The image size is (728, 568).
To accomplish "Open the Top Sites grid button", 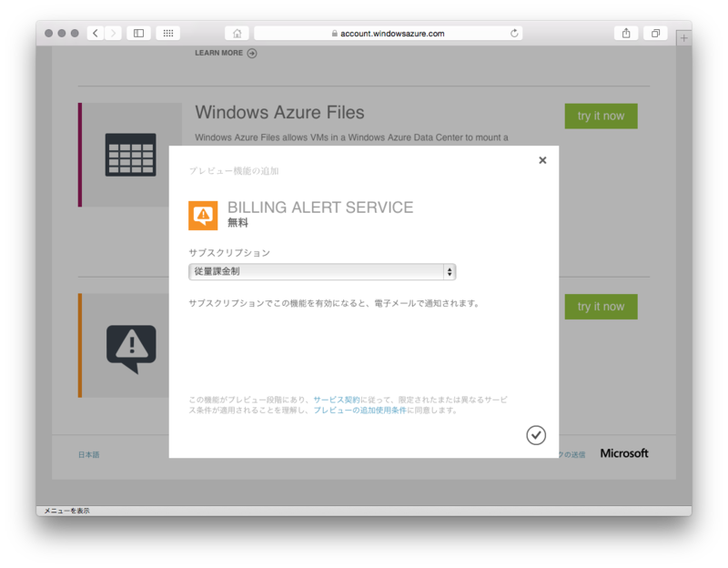I will coord(168,34).
